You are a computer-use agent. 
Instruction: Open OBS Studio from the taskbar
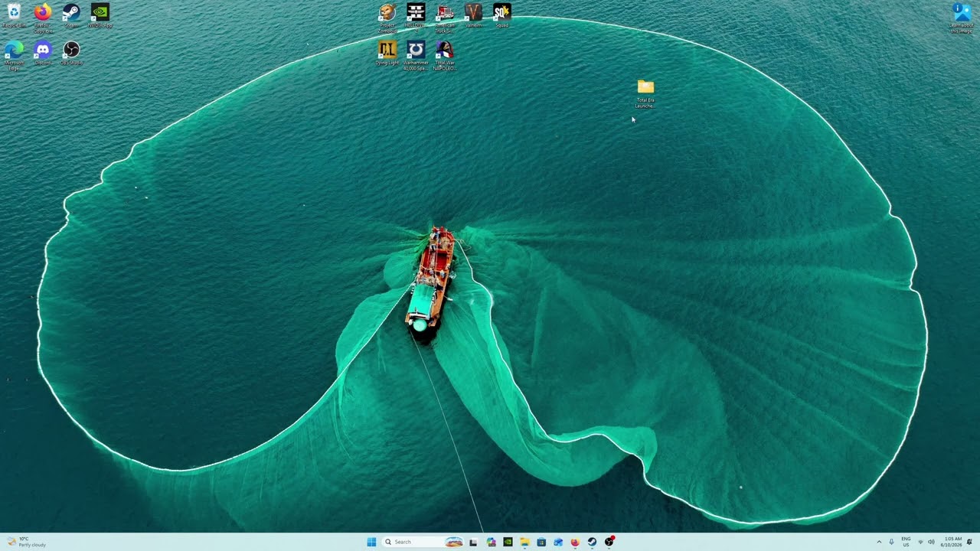[x=609, y=542]
